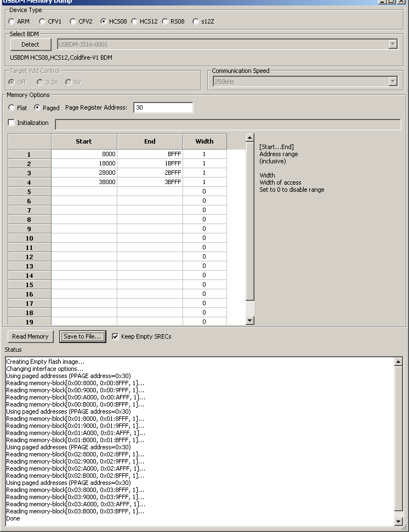Select the End cell containing 3BFFF
This screenshot has width=409, height=532.
tap(150, 182)
